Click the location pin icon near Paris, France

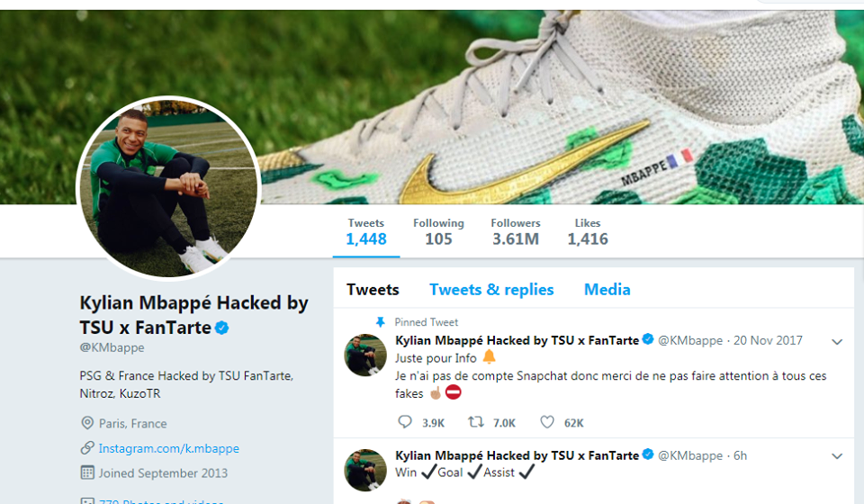(87, 423)
